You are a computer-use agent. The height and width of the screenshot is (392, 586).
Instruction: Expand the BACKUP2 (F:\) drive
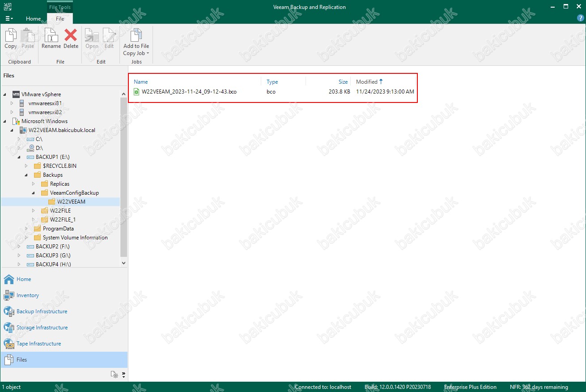click(19, 247)
